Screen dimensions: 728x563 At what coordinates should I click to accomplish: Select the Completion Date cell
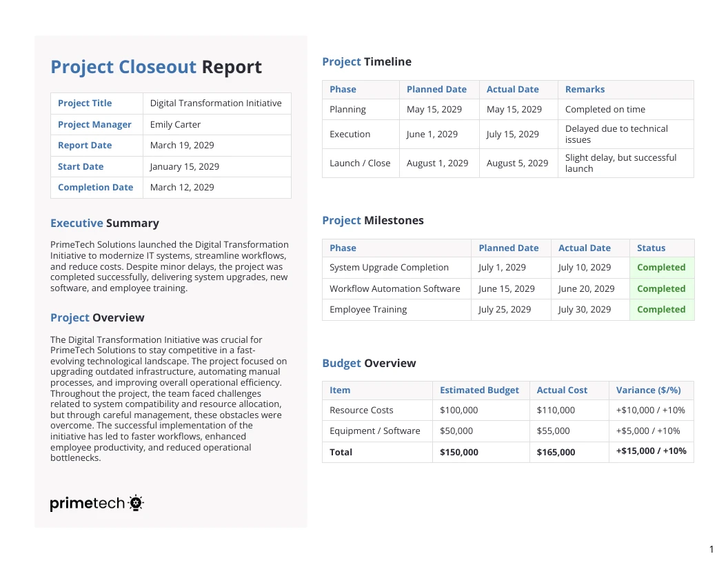(x=95, y=187)
